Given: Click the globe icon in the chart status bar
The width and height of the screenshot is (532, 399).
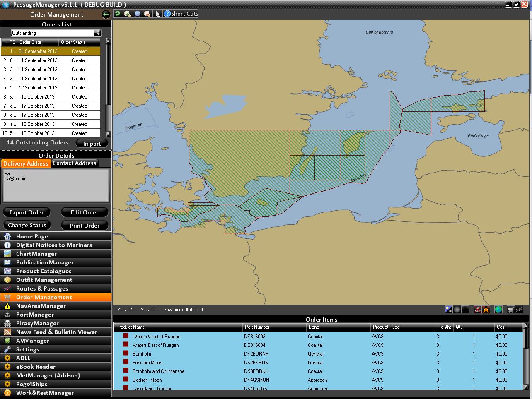Looking at the screenshot, I should (498, 309).
